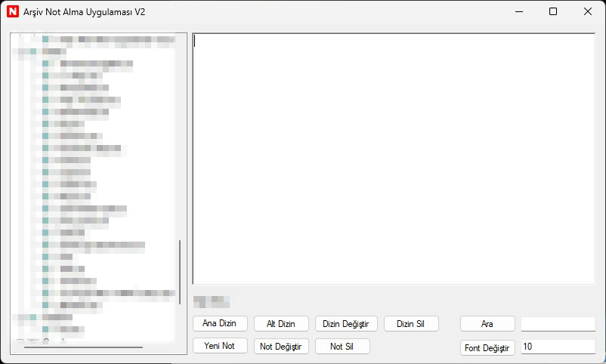Close the Arşiv Not Alma Uygulaması window
Screen dimensions: 606x364
[x=588, y=11]
